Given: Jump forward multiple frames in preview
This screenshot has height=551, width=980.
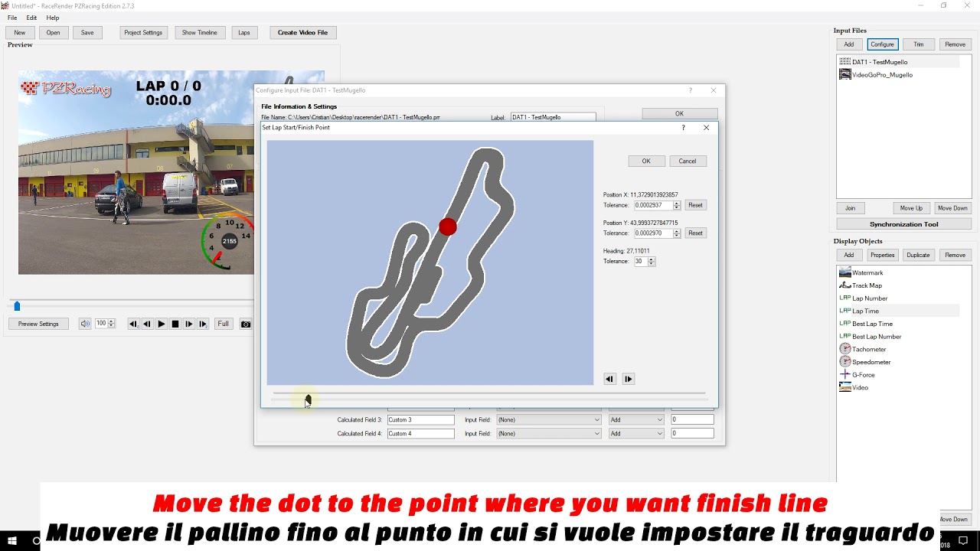Looking at the screenshot, I should coord(203,324).
